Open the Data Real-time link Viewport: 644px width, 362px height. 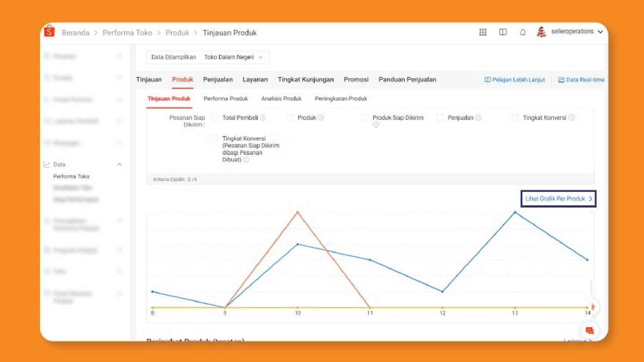582,80
